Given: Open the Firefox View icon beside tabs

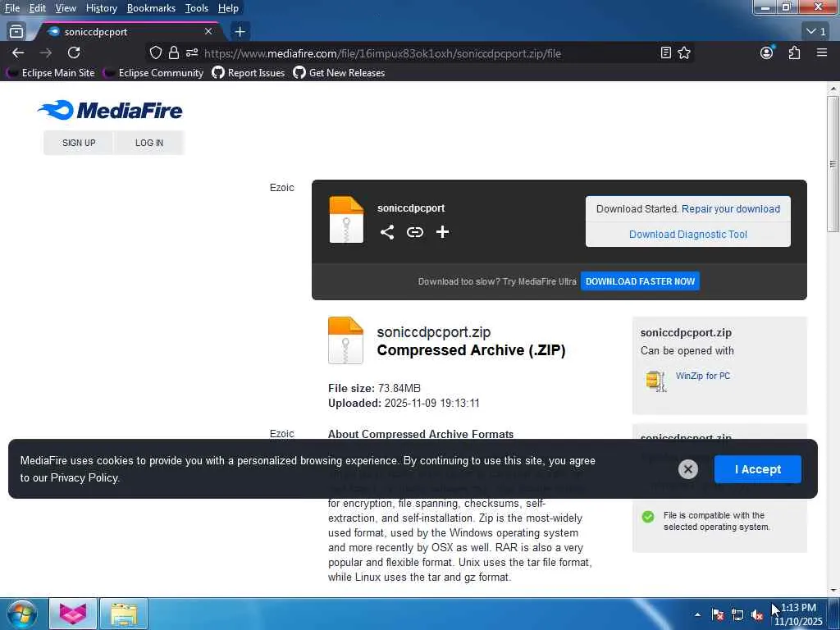Looking at the screenshot, I should click(x=16, y=32).
